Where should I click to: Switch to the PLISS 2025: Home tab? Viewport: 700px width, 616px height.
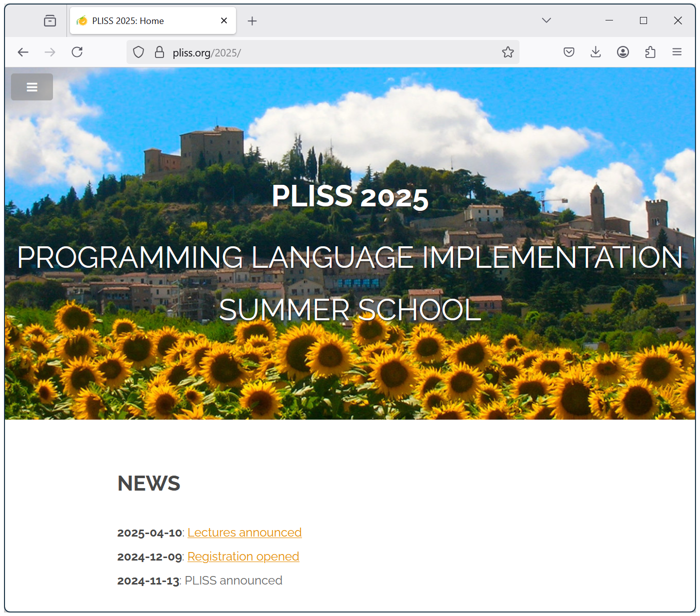[152, 20]
